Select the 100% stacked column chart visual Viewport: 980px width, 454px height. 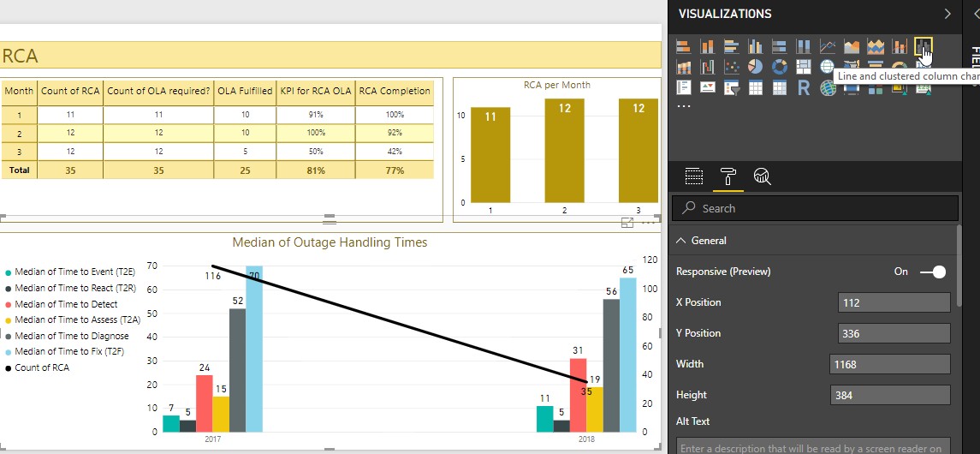[x=803, y=46]
